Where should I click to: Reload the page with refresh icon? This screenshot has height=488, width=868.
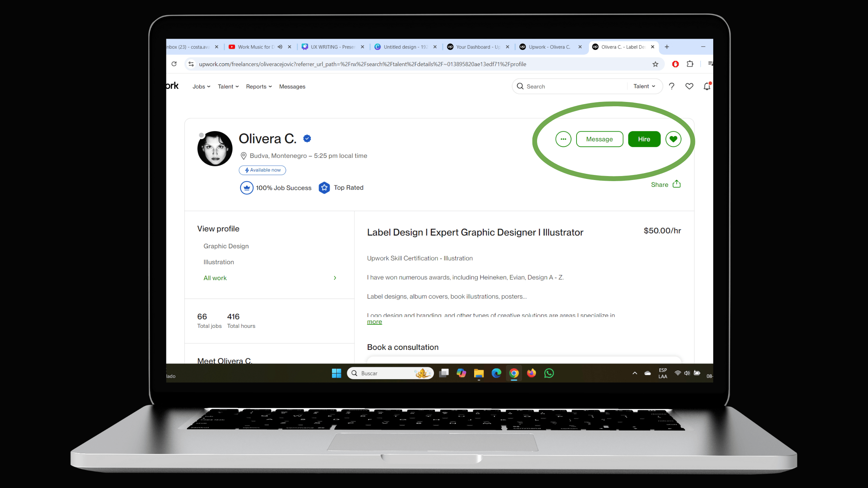pyautogui.click(x=174, y=64)
